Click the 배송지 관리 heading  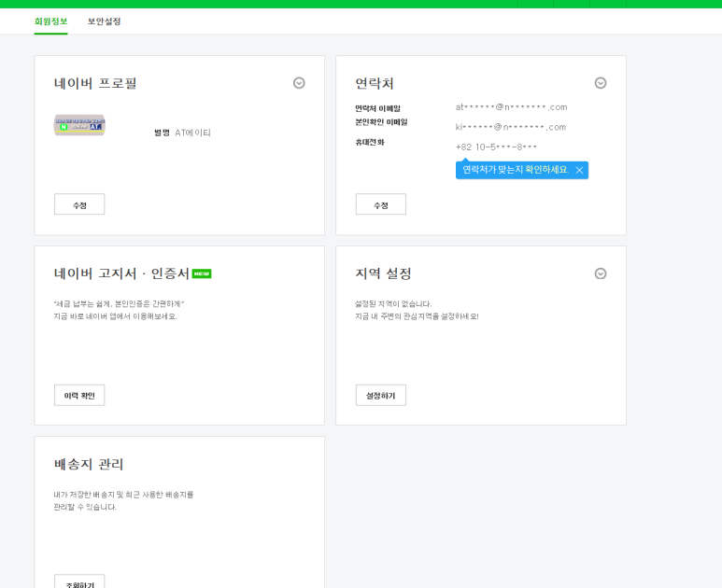coord(89,464)
